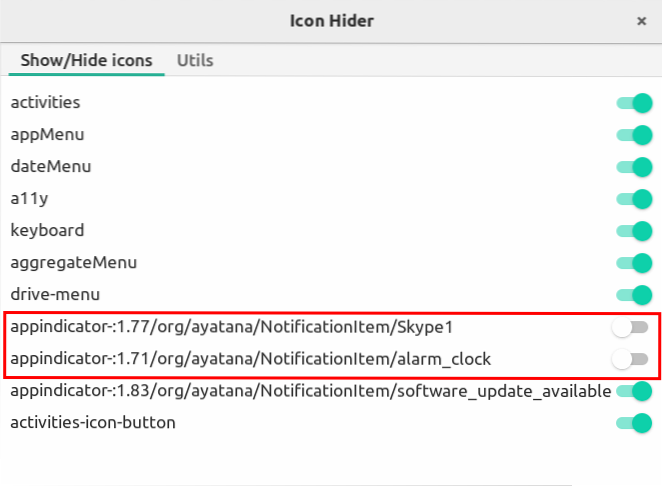Select the activities-icon-button label

[x=93, y=423]
